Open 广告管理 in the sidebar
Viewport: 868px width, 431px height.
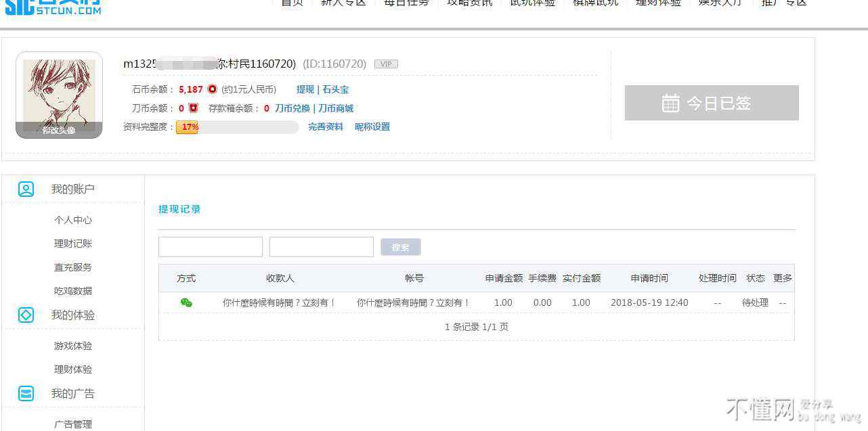tap(73, 424)
